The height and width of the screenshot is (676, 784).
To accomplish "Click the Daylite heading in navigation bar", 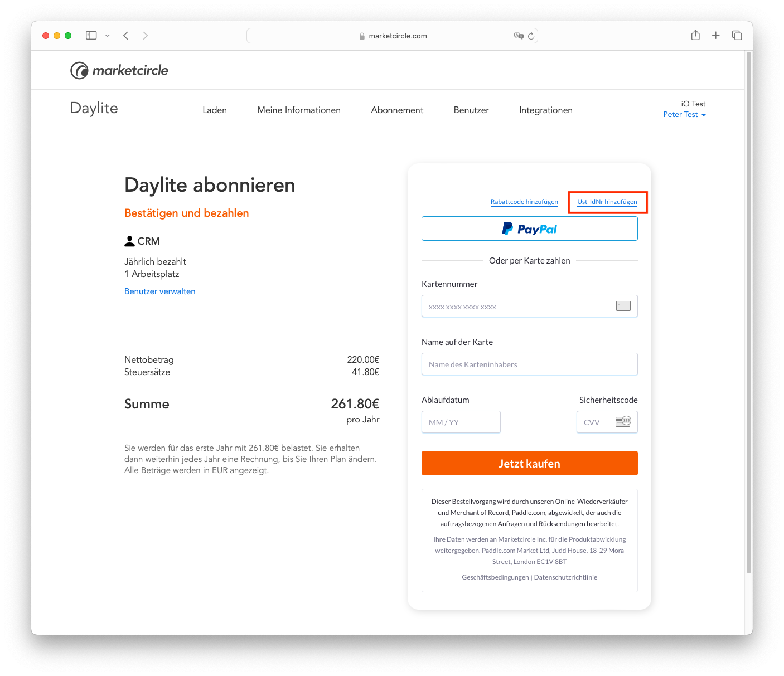I will [x=94, y=108].
